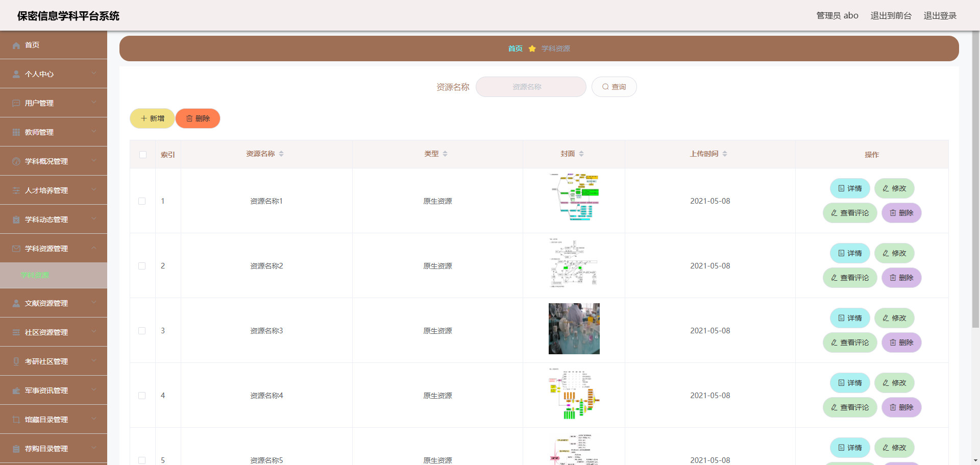The height and width of the screenshot is (465, 980).
Task: Click the yellow 新增 button
Action: pos(152,118)
